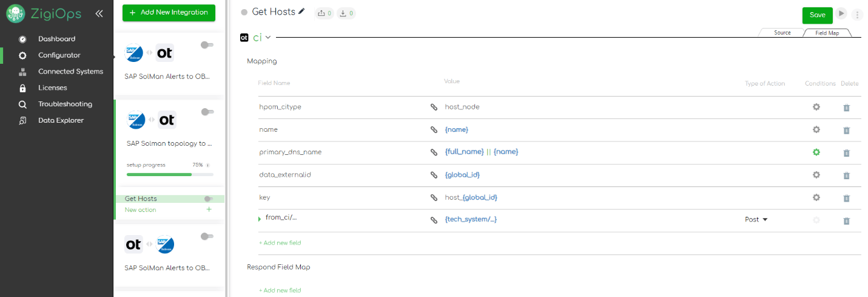Screen dimensions: 868x297
Task: Open Troubleshooting section
Action: pos(65,104)
